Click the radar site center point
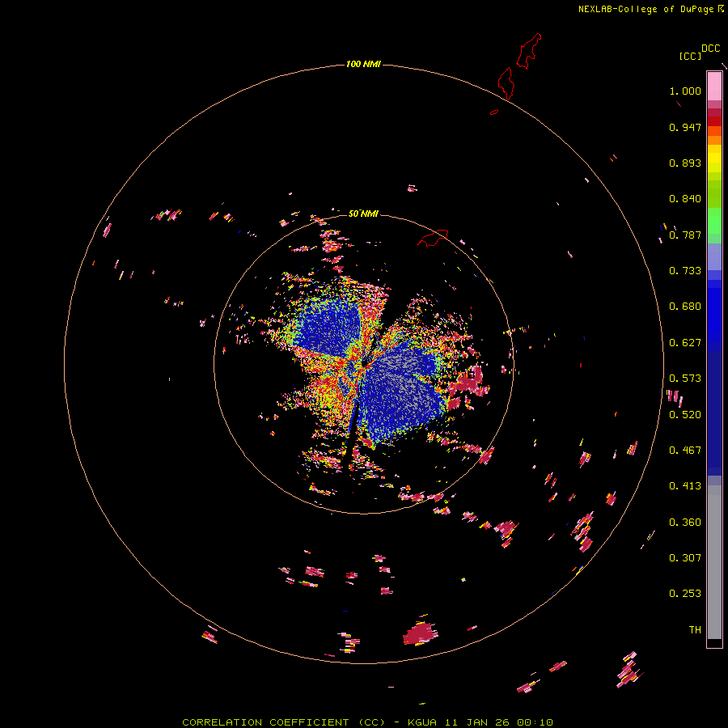The image size is (728, 728). click(x=366, y=365)
